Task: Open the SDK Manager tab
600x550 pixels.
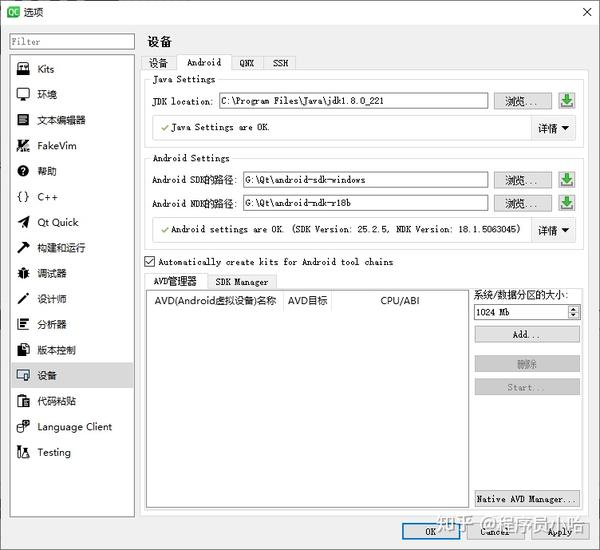Action: tap(242, 282)
